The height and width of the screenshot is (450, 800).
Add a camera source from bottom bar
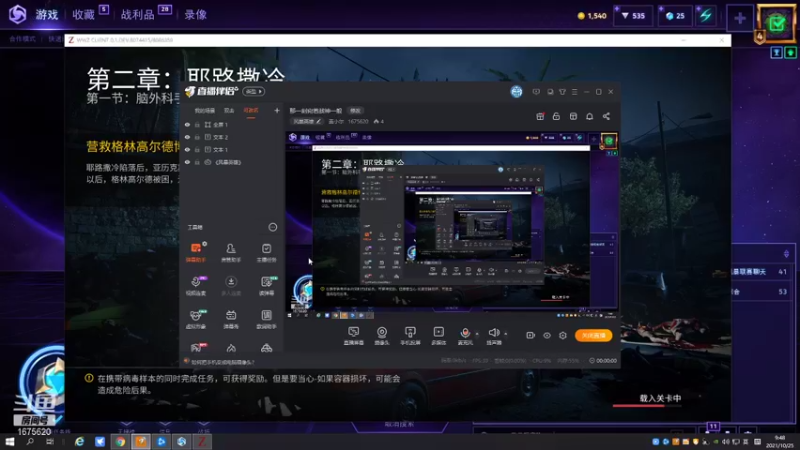point(382,336)
